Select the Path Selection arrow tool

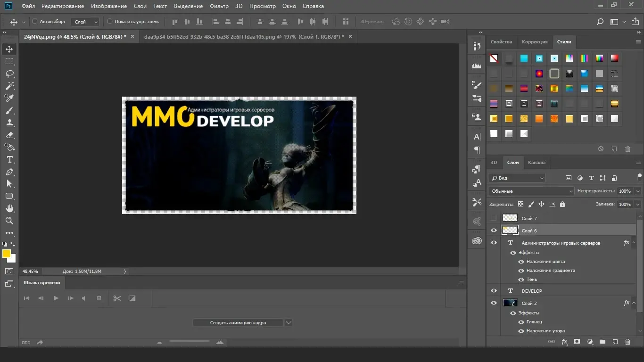click(x=9, y=184)
